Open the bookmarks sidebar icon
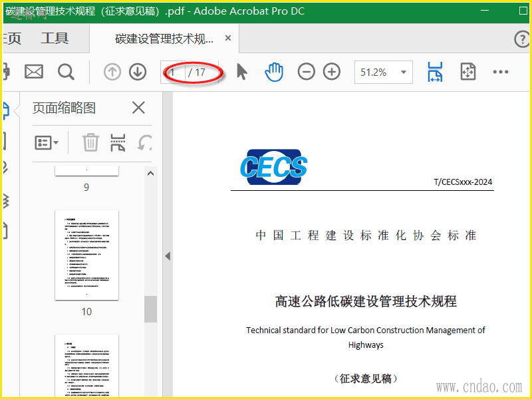The height and width of the screenshot is (399, 532). point(5,141)
